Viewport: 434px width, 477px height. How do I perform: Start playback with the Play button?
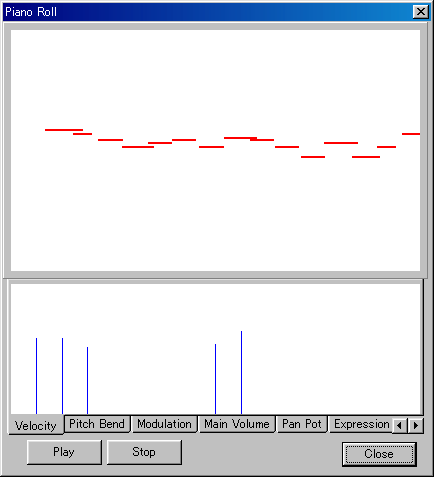click(64, 452)
